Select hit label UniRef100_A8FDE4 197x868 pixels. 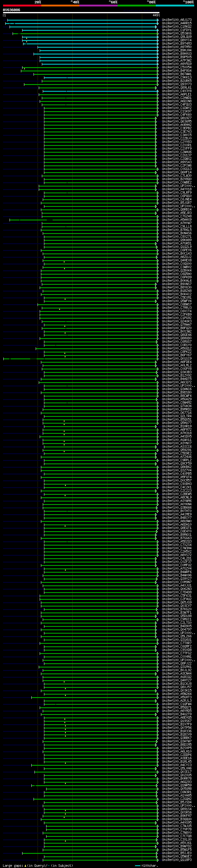click(x=176, y=362)
